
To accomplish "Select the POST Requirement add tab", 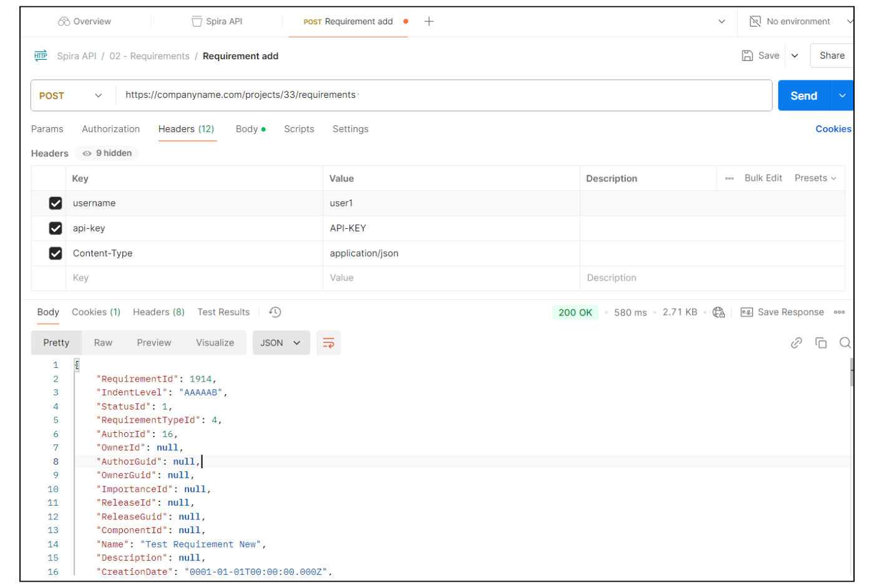I will pyautogui.click(x=347, y=21).
